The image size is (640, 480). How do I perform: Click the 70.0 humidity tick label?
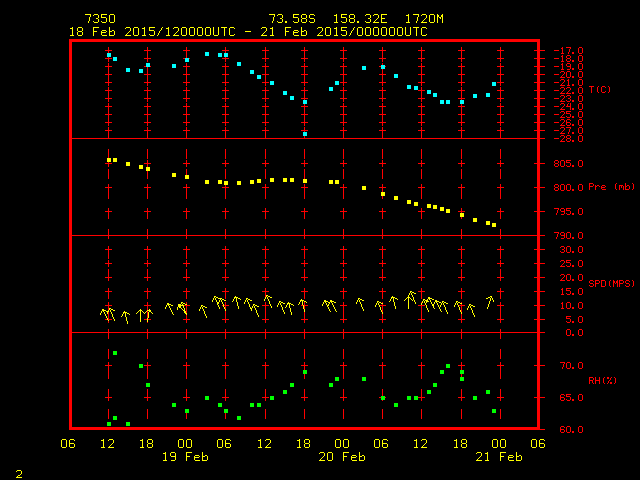tap(571, 366)
